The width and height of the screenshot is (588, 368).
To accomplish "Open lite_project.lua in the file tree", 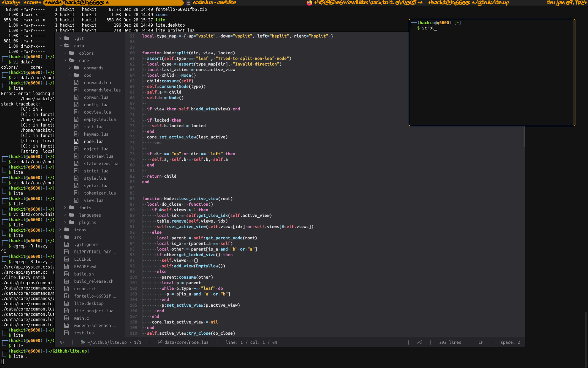I will pos(93,311).
